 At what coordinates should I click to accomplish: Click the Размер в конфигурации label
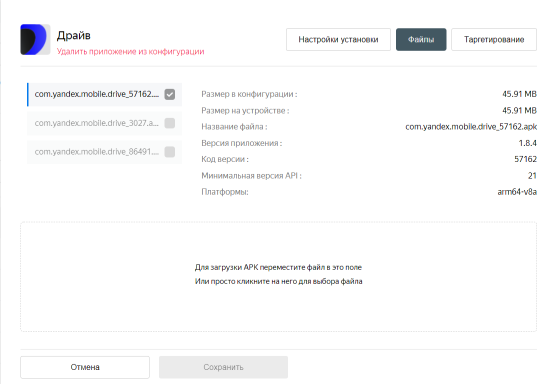click(x=249, y=94)
